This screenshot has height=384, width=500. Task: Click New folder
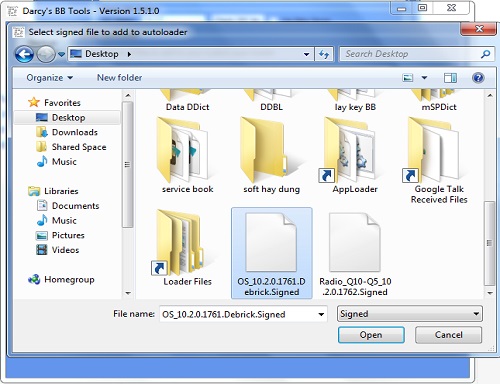coord(119,78)
